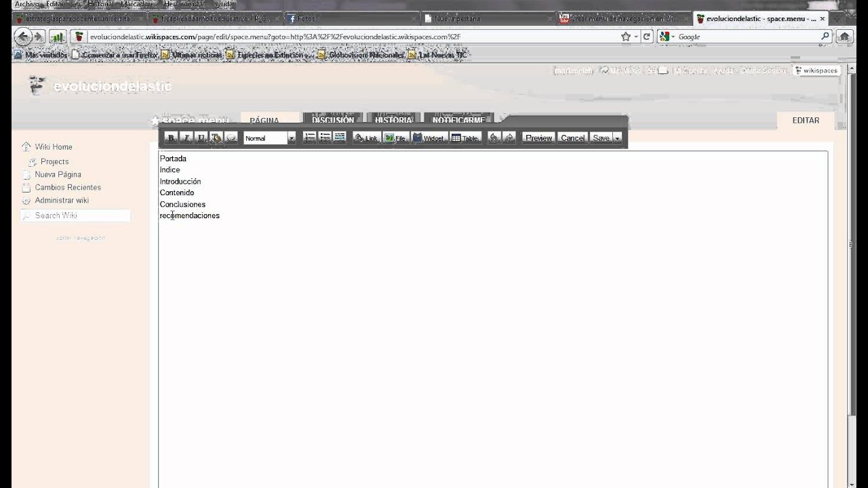
Task: Click the Google search box
Action: tap(746, 37)
